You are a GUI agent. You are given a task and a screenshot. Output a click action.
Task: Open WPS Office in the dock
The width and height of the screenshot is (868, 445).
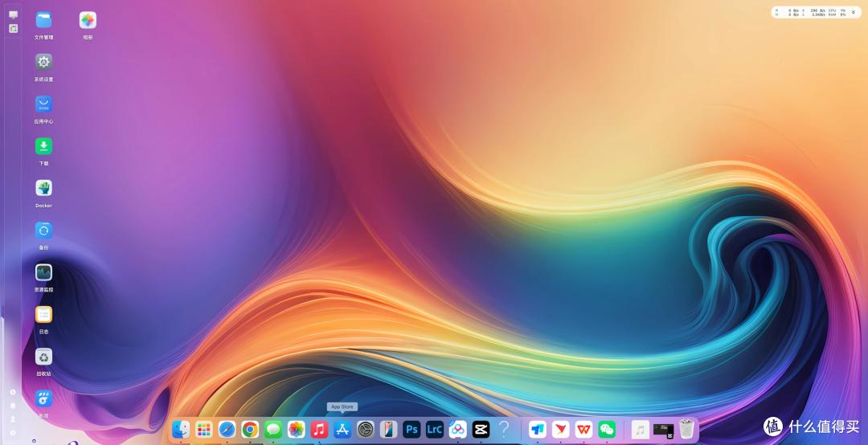point(583,430)
